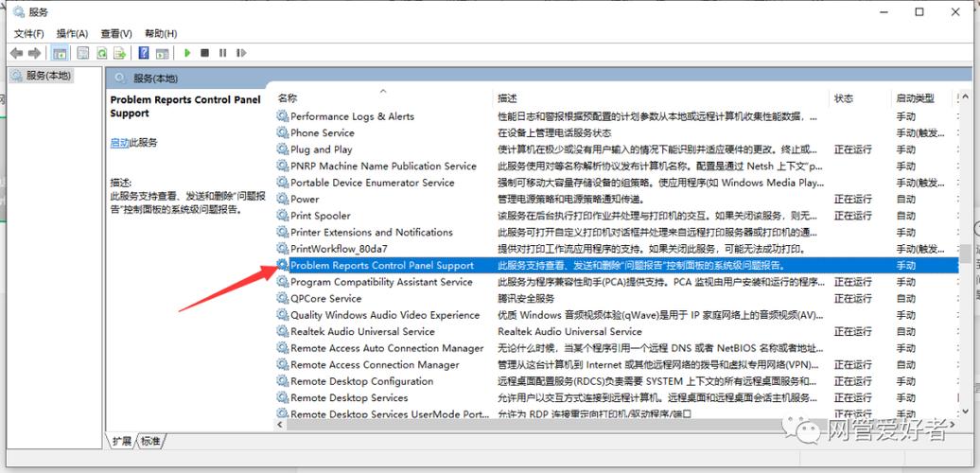Click gear icon beside Power service

283,199
